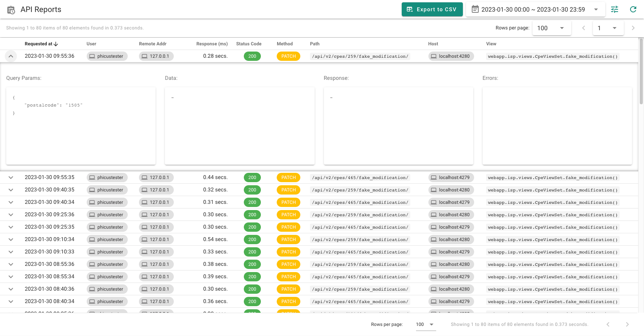Click PATCH badge in 09:55:36 row

click(x=289, y=56)
